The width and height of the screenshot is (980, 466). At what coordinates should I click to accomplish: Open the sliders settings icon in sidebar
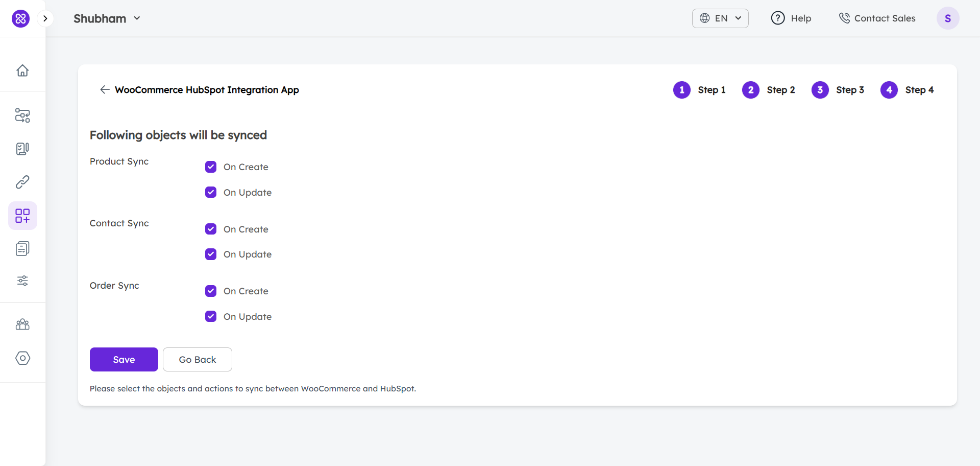22,281
